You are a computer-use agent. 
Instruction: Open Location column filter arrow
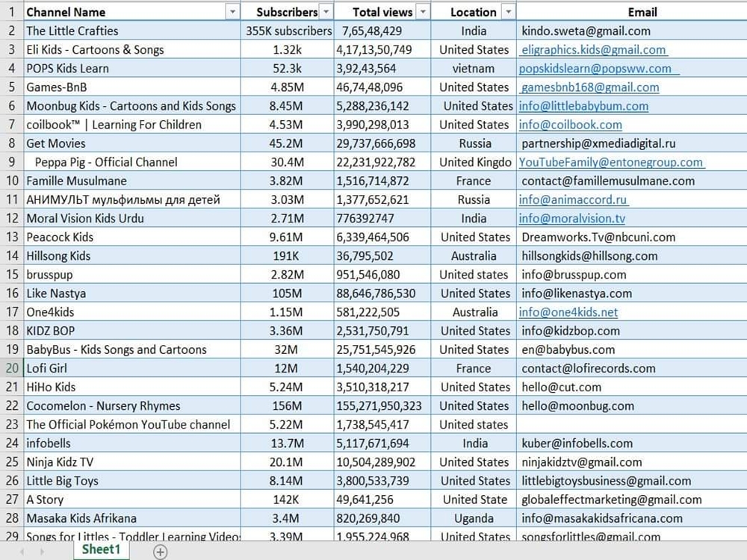(x=509, y=12)
